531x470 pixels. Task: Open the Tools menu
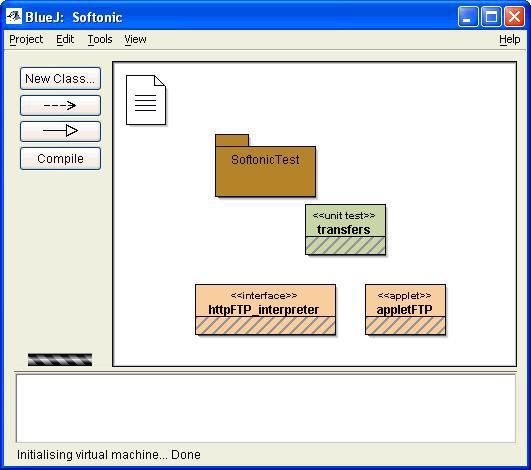pyautogui.click(x=100, y=39)
